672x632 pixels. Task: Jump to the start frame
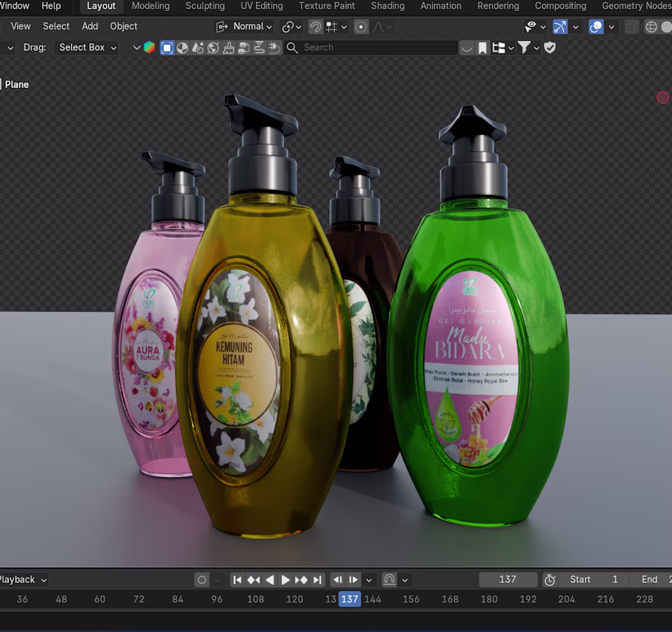point(237,580)
